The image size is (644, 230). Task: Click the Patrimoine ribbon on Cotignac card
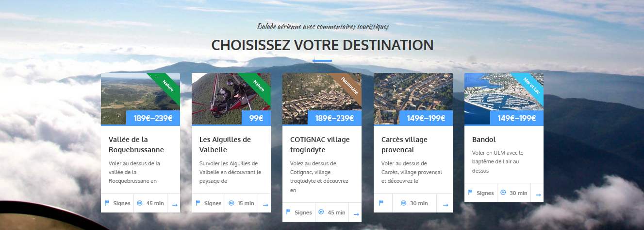point(350,85)
